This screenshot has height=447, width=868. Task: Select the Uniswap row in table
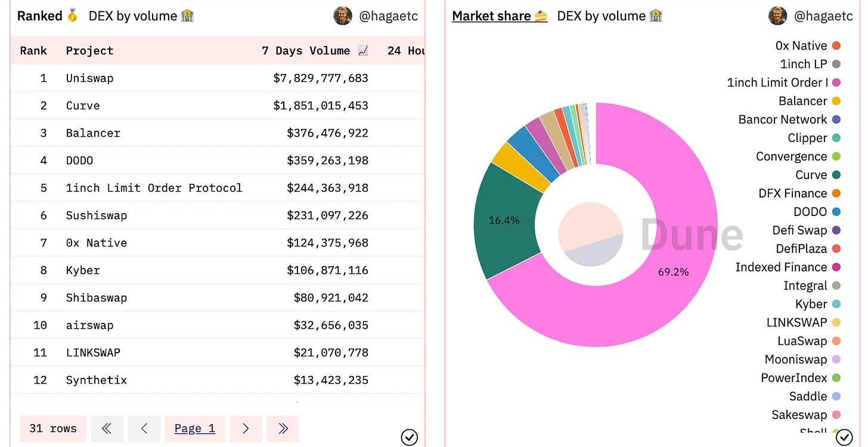[89, 78]
